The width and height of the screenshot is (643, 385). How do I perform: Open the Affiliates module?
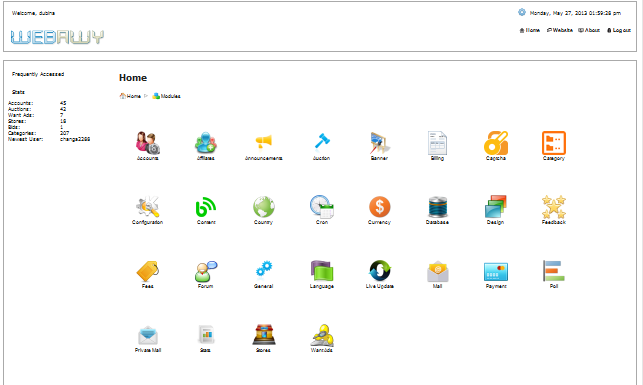[205, 146]
